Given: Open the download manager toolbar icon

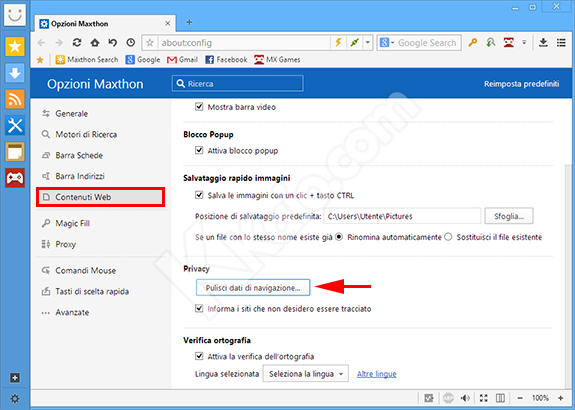Looking at the screenshot, I should (x=543, y=43).
